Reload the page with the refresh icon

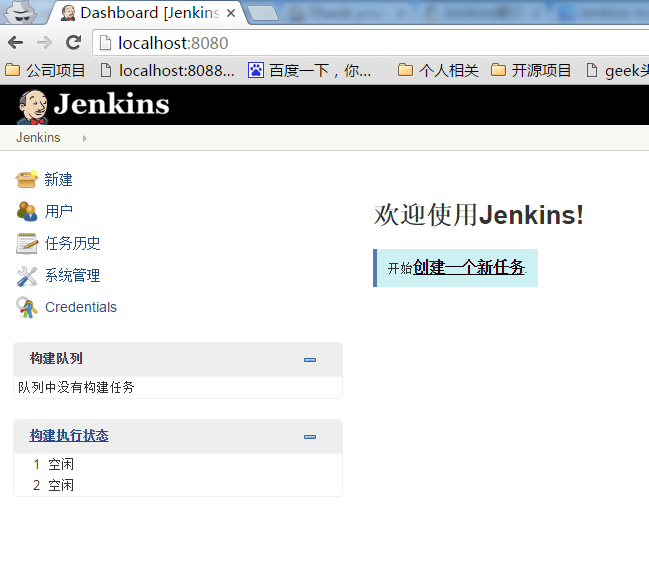73,43
